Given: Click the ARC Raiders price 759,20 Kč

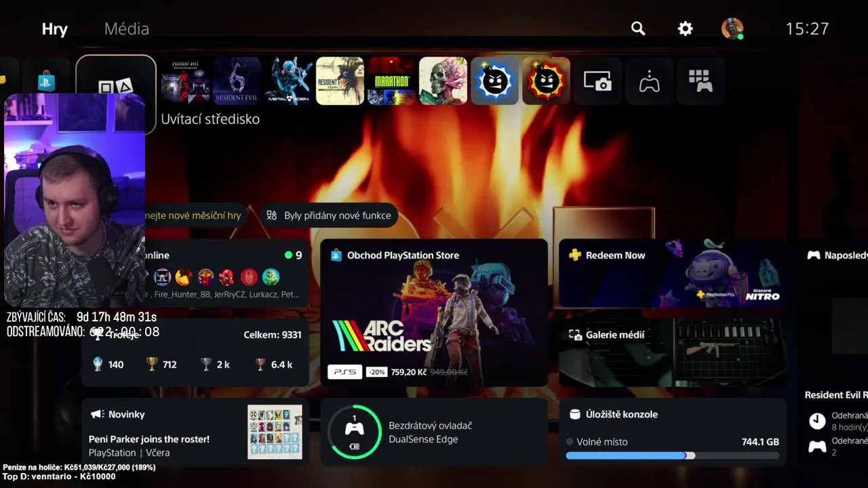Looking at the screenshot, I should click(x=408, y=372).
